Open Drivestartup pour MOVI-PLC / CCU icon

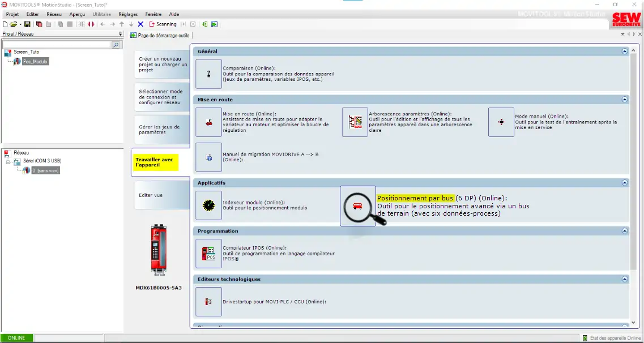[208, 302]
